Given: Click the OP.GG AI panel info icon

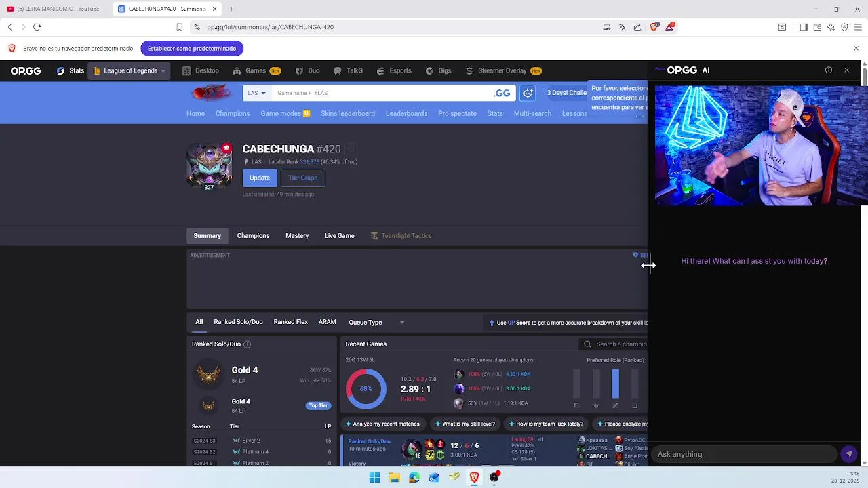Looking at the screenshot, I should (829, 70).
